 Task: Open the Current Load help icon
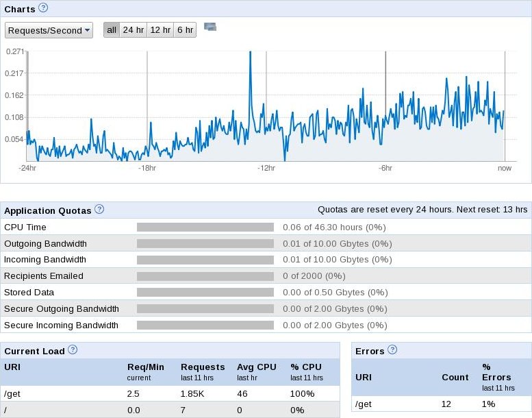click(73, 349)
